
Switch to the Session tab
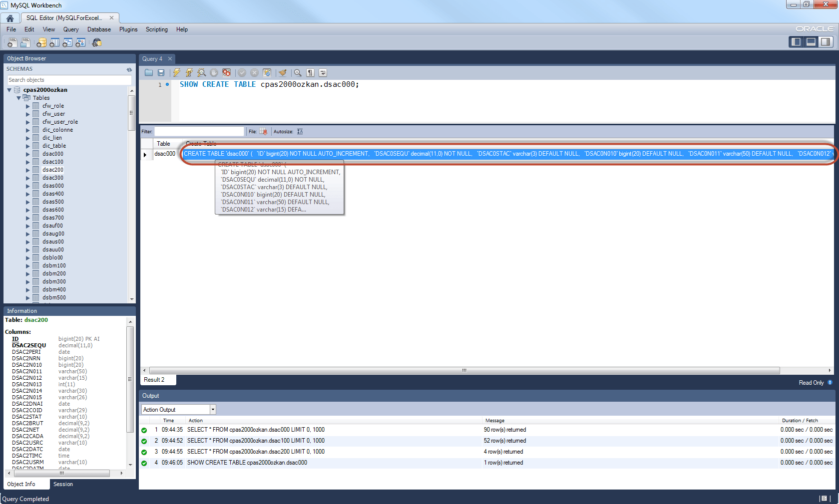coord(63,484)
